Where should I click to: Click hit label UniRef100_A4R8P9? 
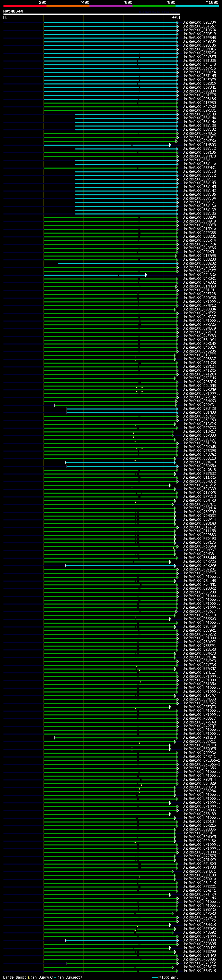click(199, 565)
